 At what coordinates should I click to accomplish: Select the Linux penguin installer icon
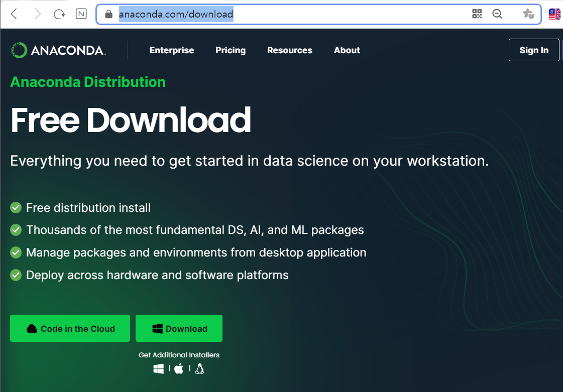point(199,369)
